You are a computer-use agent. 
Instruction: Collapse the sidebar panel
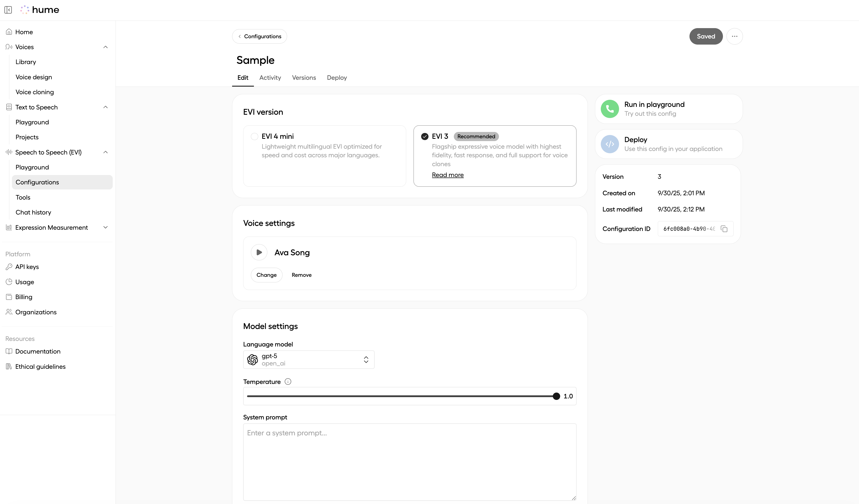click(8, 10)
